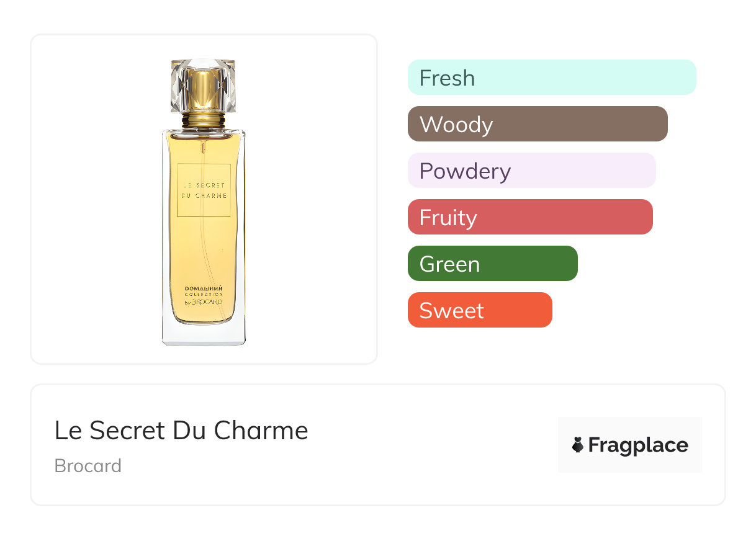This screenshot has height=536, width=756.
Task: Click the clear glass base of the bottle
Action: click(204, 334)
